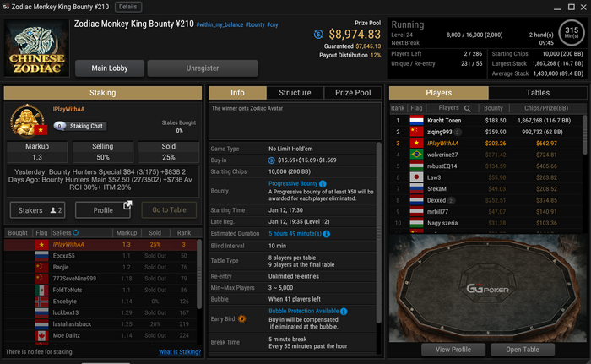The width and height of the screenshot is (591, 364).
Task: Select seller row Baojie
Action: tap(100, 267)
